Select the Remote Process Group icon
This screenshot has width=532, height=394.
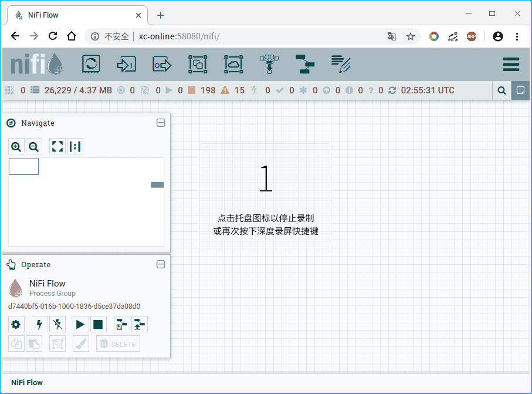[x=233, y=64]
